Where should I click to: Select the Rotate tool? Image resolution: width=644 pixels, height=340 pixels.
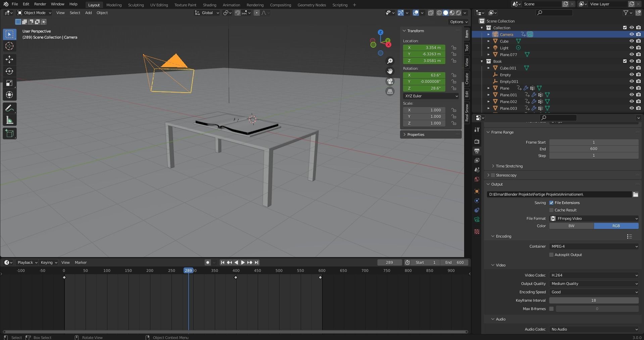point(9,71)
